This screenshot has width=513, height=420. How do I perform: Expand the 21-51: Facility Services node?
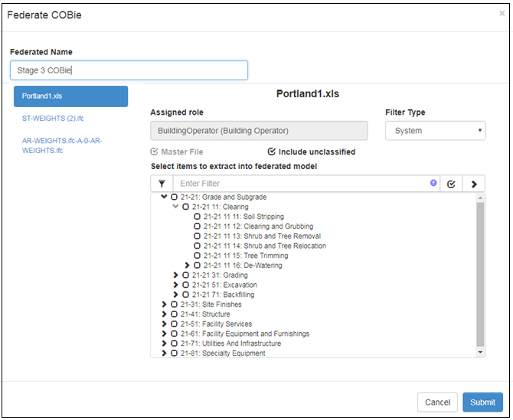point(164,324)
